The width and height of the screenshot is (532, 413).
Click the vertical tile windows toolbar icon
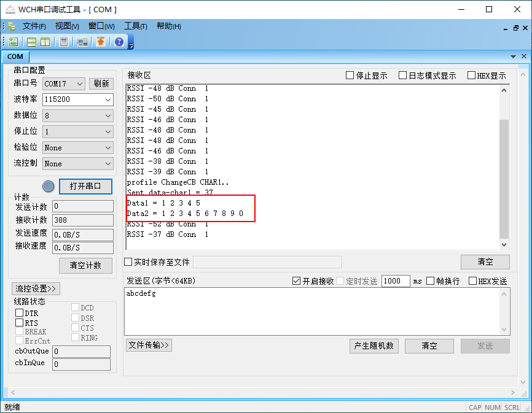coord(45,42)
